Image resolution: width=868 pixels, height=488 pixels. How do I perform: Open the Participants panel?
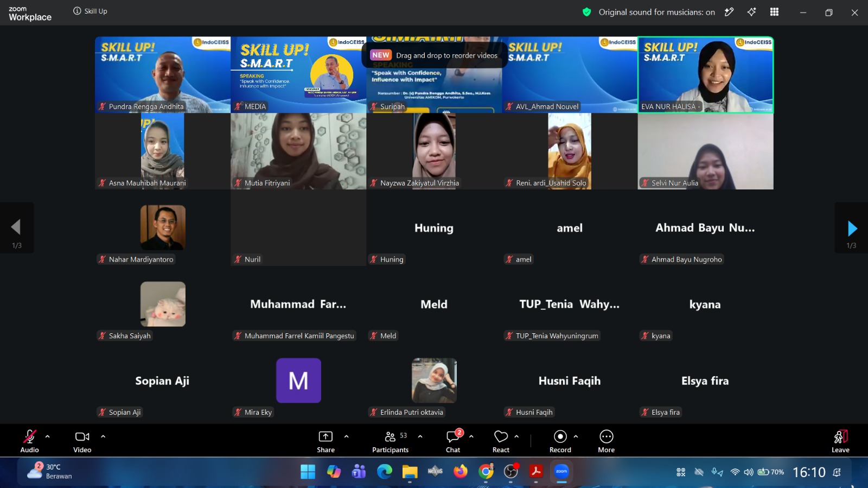(390, 441)
